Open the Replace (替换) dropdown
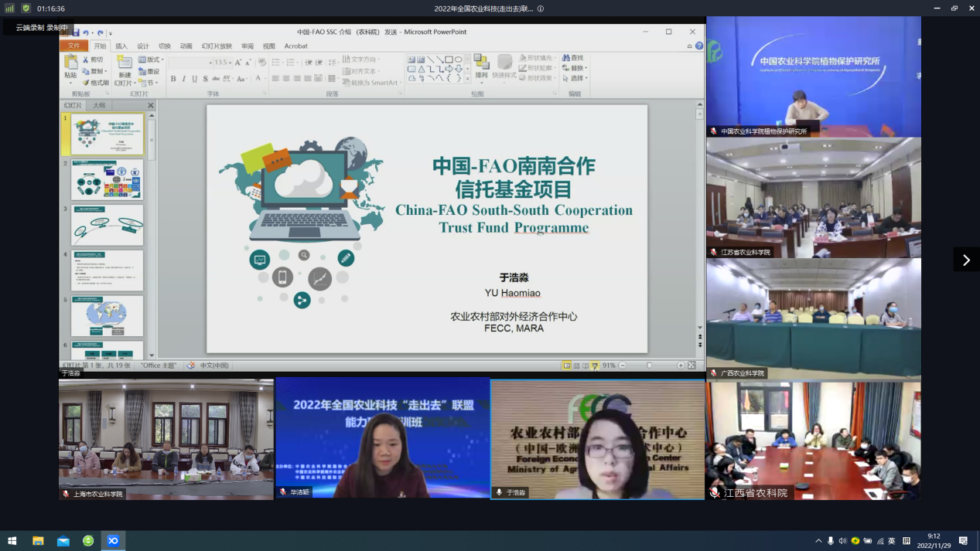The image size is (980, 551). [x=575, y=68]
